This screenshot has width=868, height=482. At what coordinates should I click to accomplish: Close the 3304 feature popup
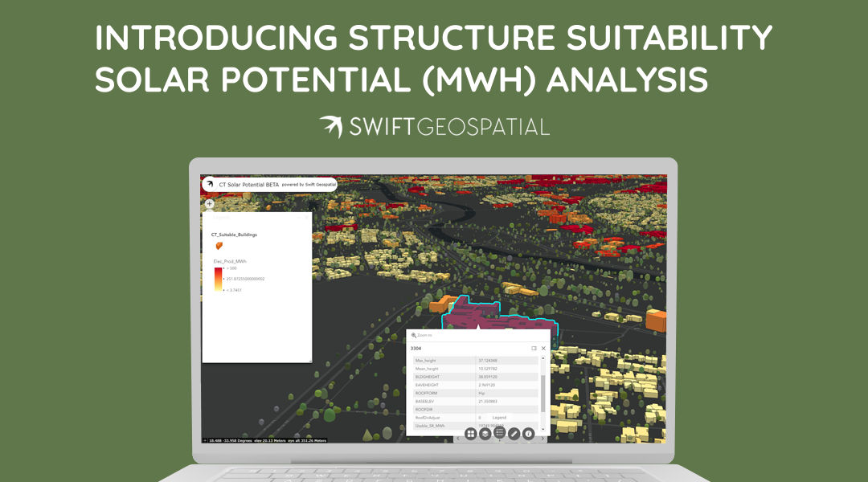(x=543, y=348)
